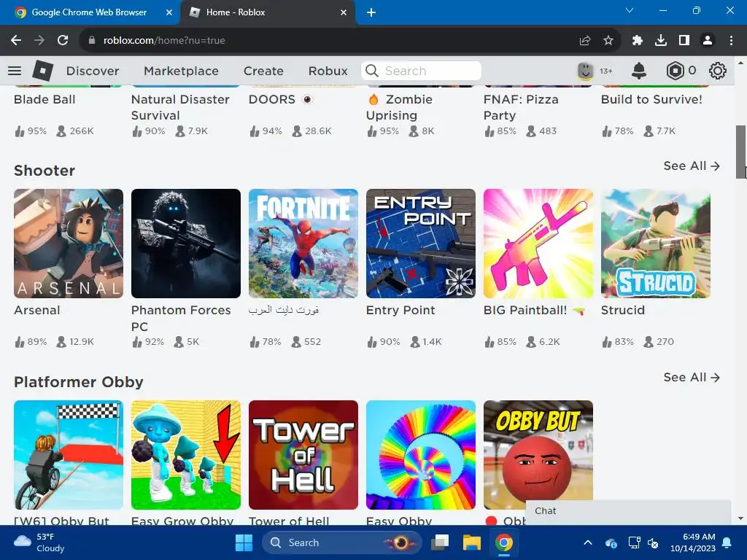The image size is (747, 560).
Task: Switch to the Google Chrome Web Browser tab
Action: click(x=89, y=12)
